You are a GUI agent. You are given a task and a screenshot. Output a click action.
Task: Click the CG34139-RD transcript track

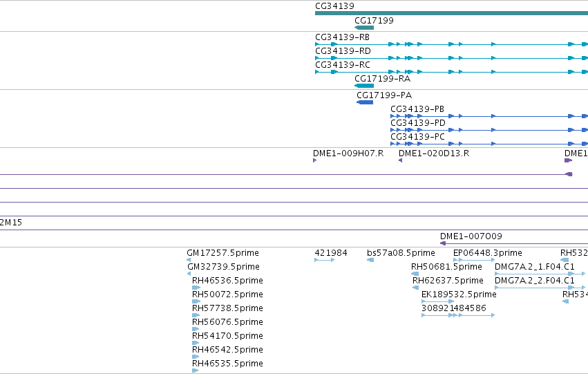click(x=451, y=58)
